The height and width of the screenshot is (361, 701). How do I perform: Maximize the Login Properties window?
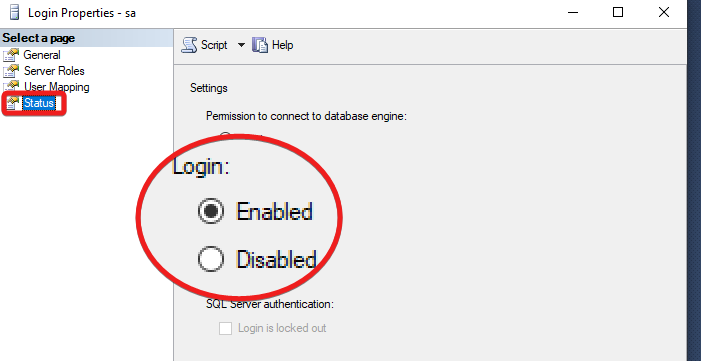(x=618, y=12)
